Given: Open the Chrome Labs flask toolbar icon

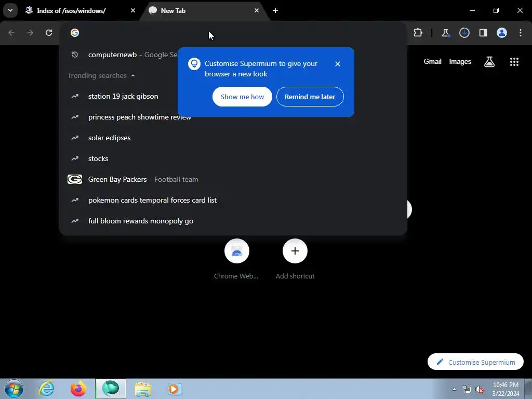Looking at the screenshot, I should click(445, 33).
